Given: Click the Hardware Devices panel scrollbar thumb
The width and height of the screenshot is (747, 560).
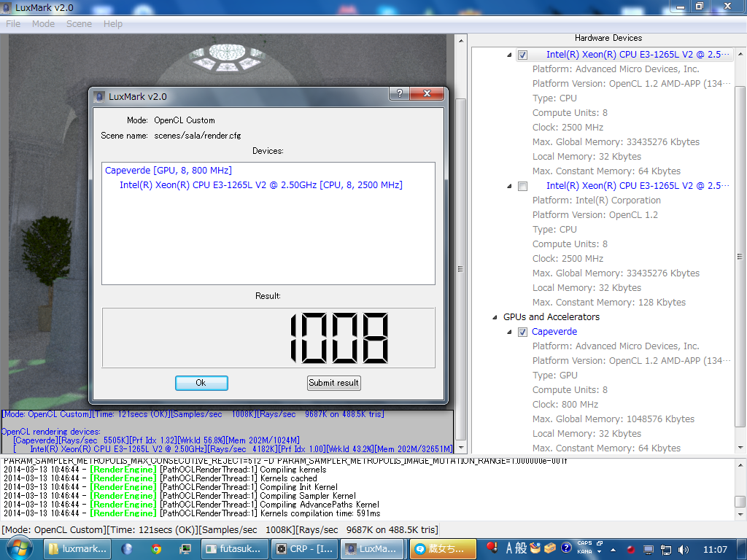Looking at the screenshot, I should pyautogui.click(x=740, y=255).
